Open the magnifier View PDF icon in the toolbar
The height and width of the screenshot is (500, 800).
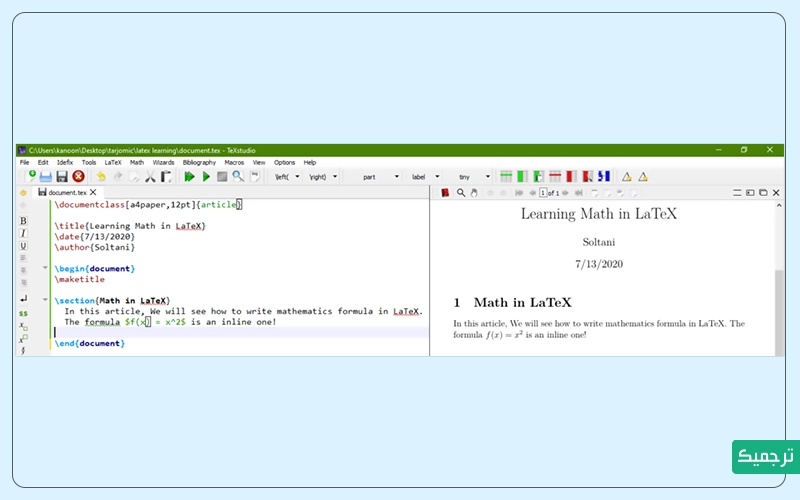coord(238,177)
